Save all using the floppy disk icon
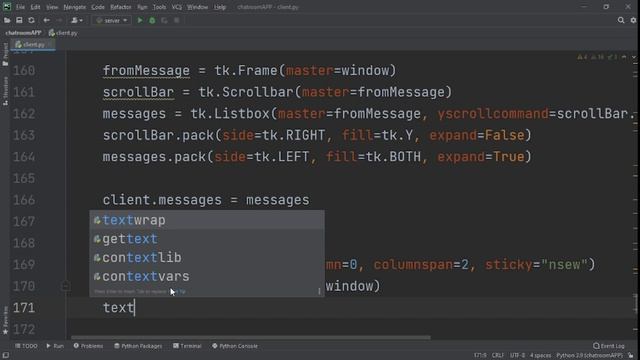 click(x=19, y=20)
